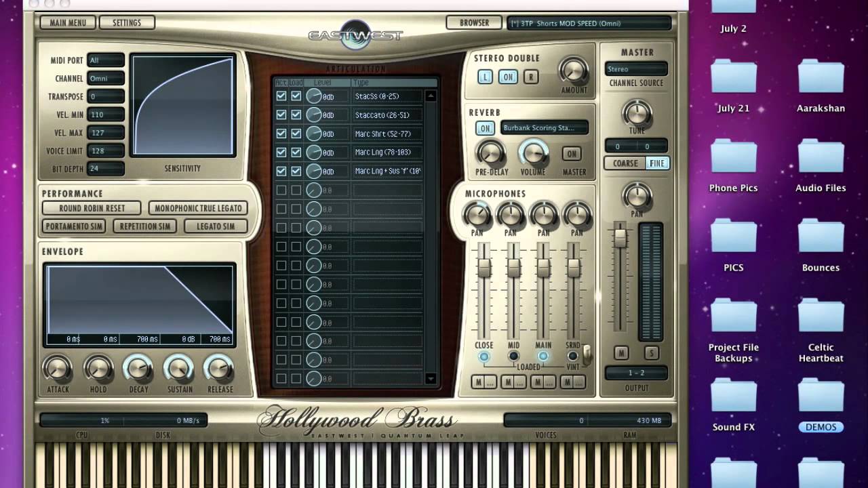Adjust the reverb Volume knob
868x488 pixels.
(x=533, y=153)
